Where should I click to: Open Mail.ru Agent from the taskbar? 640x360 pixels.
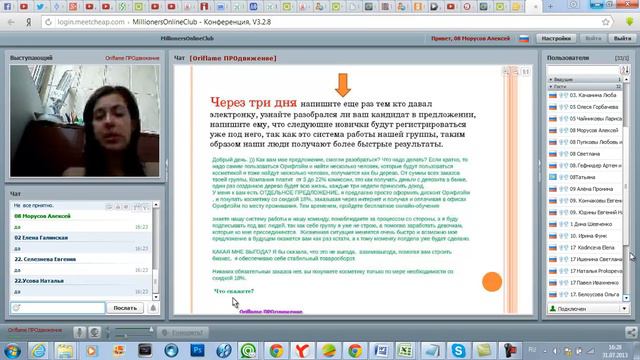pyautogui.click(x=249, y=350)
